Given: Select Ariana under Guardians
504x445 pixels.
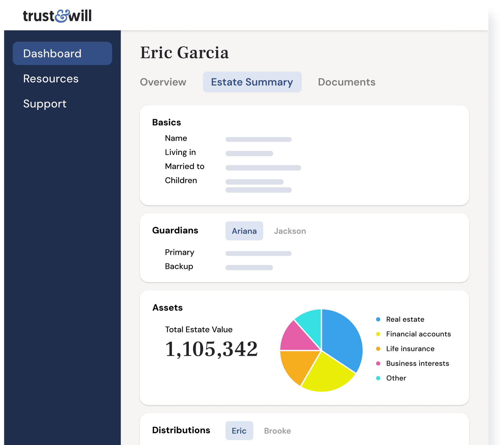Looking at the screenshot, I should (244, 231).
